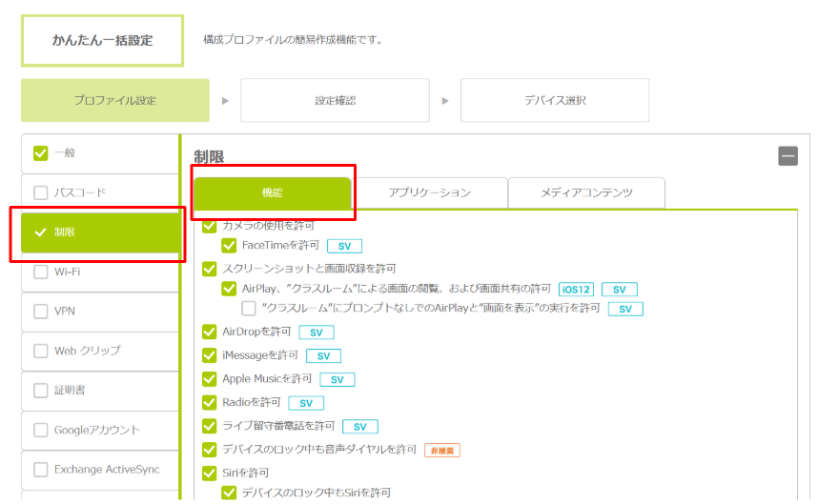Click the 非推奨 badge on the voice dial row

click(x=441, y=450)
